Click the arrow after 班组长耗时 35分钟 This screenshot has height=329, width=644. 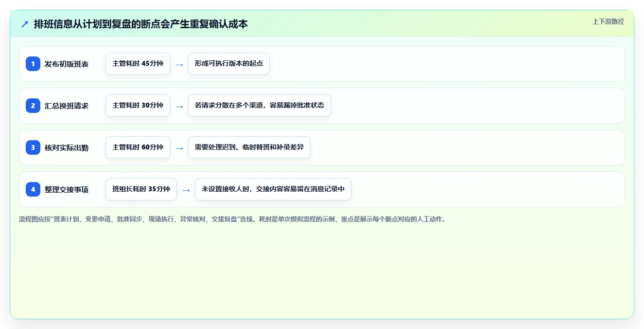186,190
